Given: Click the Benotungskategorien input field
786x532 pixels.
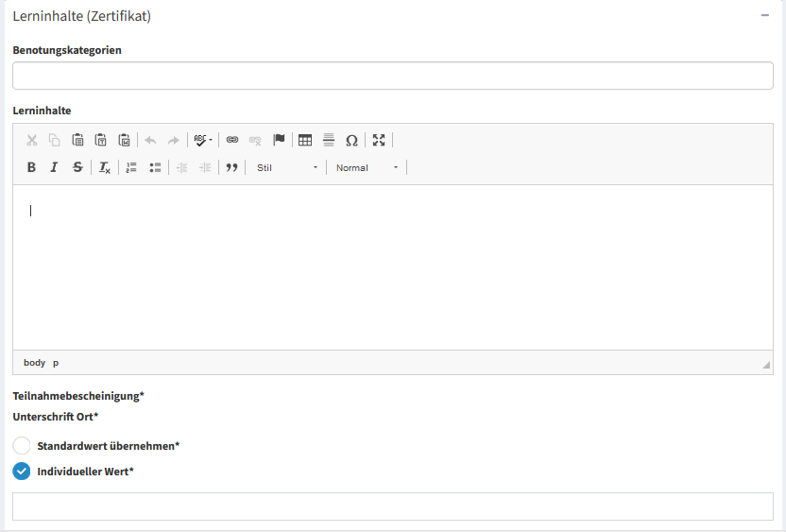Looking at the screenshot, I should pos(392,76).
